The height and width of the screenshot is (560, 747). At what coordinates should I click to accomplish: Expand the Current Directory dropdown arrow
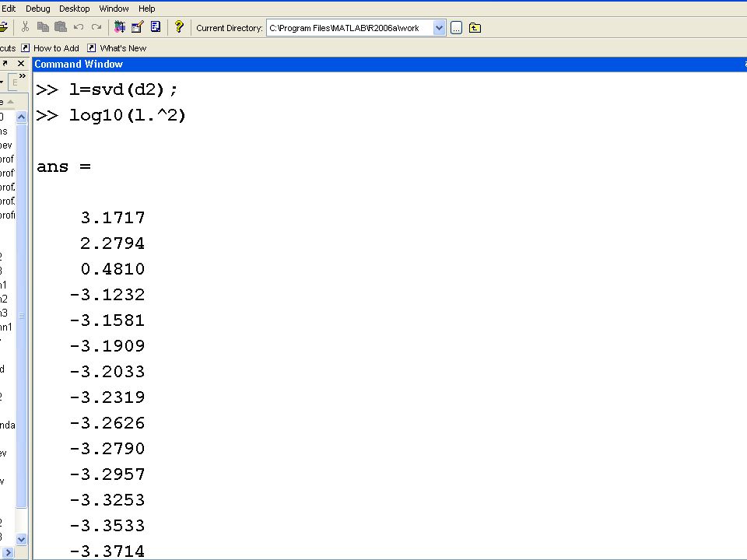[x=439, y=28]
